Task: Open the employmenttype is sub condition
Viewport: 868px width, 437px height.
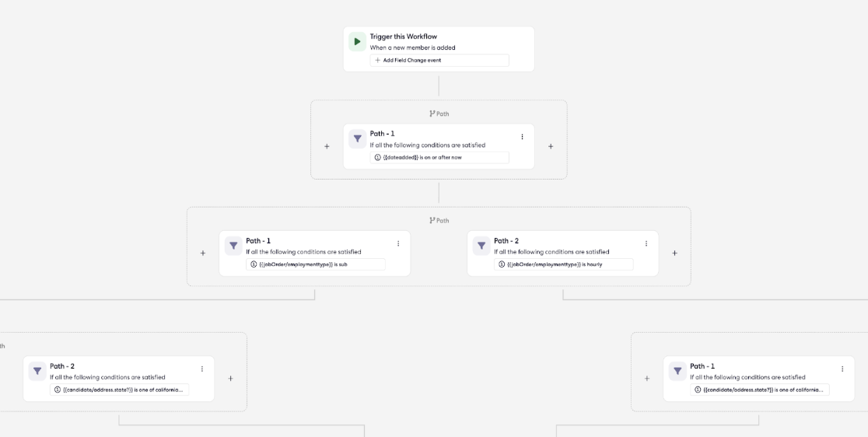Action: [316, 264]
